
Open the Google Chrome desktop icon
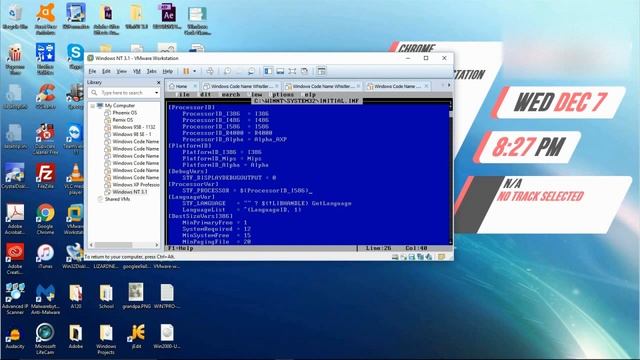[x=45, y=219]
